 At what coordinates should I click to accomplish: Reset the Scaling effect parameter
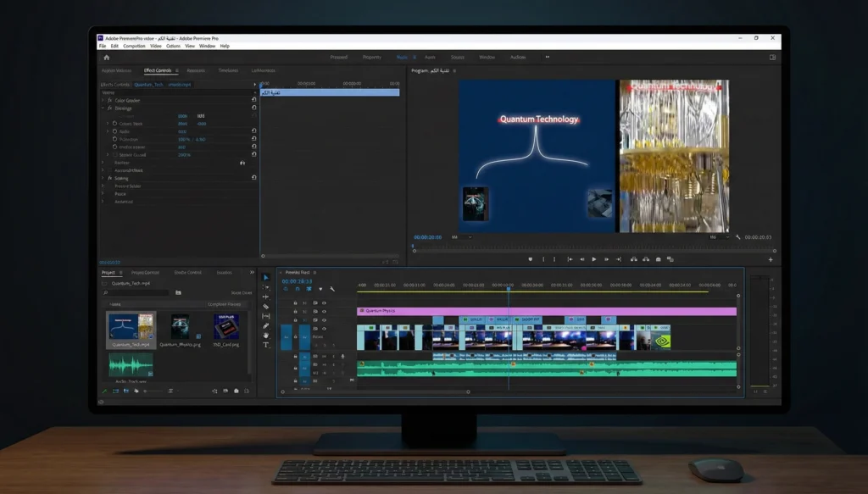coord(253,178)
